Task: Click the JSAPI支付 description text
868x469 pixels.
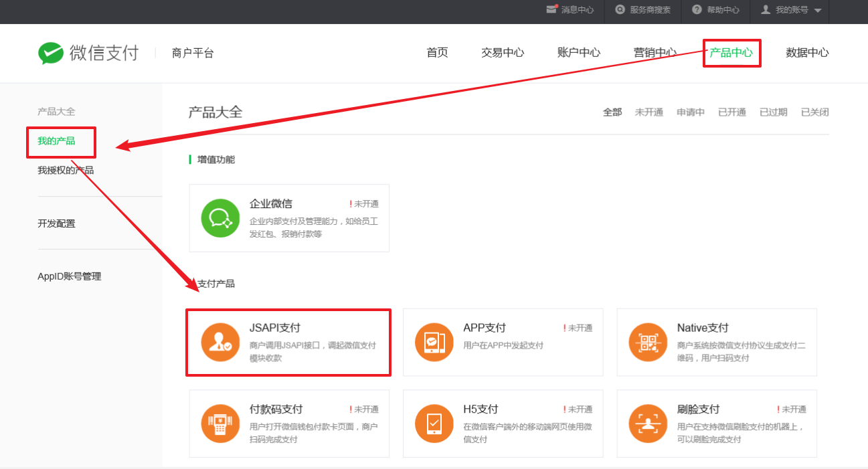Action: click(313, 352)
